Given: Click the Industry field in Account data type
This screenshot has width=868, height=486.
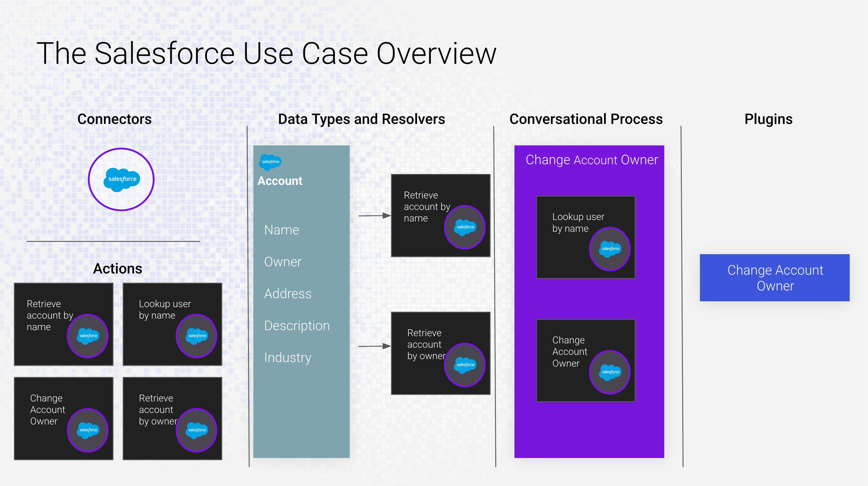Looking at the screenshot, I should click(288, 358).
